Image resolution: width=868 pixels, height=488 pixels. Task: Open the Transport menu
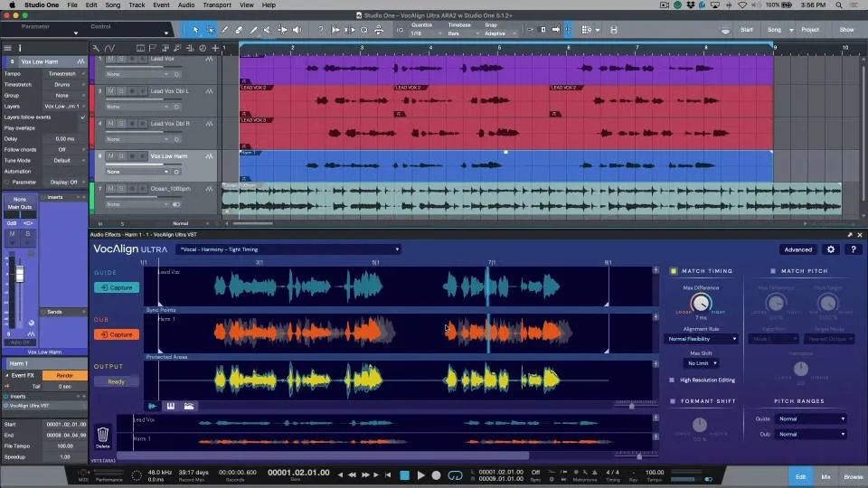[216, 5]
